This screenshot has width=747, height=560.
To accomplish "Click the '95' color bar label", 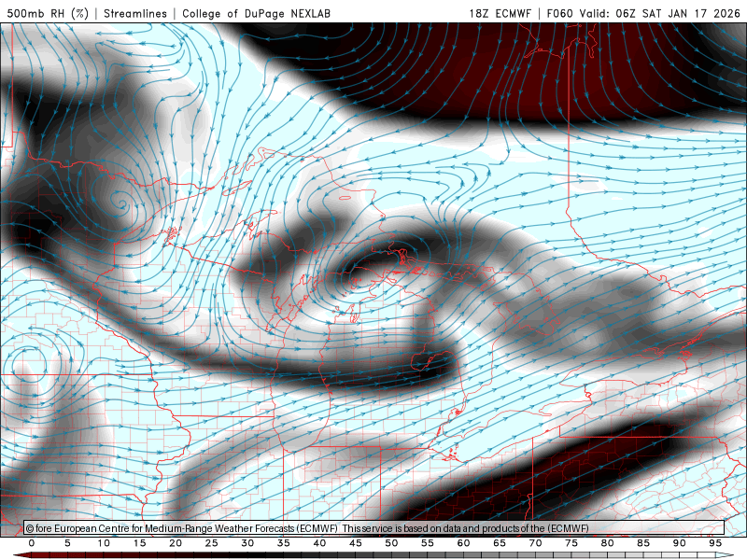I will pyautogui.click(x=715, y=543).
